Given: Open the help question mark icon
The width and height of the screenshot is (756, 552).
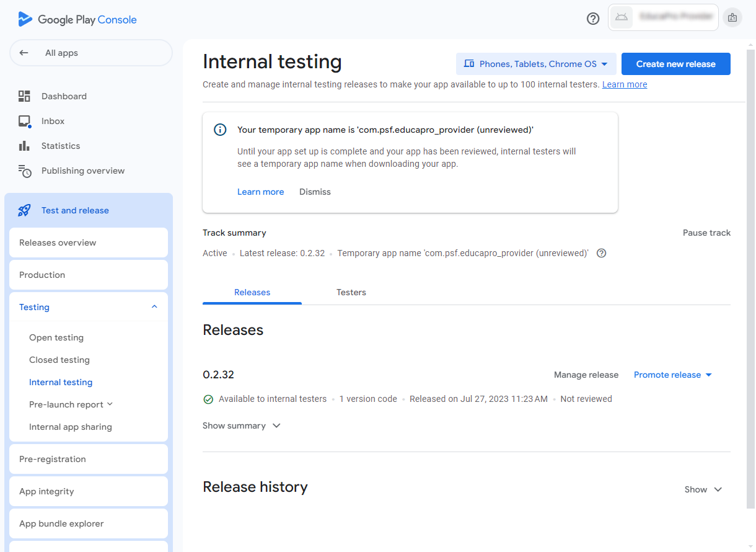Looking at the screenshot, I should (x=593, y=19).
